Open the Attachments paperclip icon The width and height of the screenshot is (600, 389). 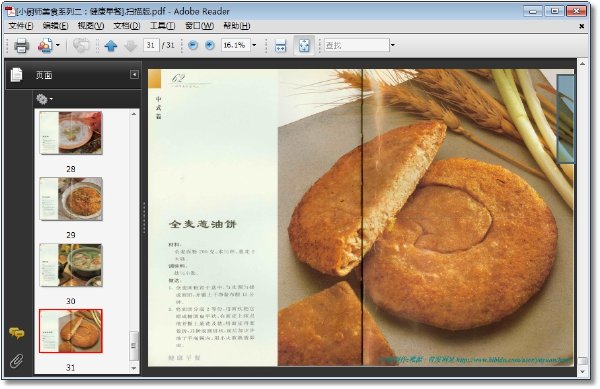[x=16, y=361]
